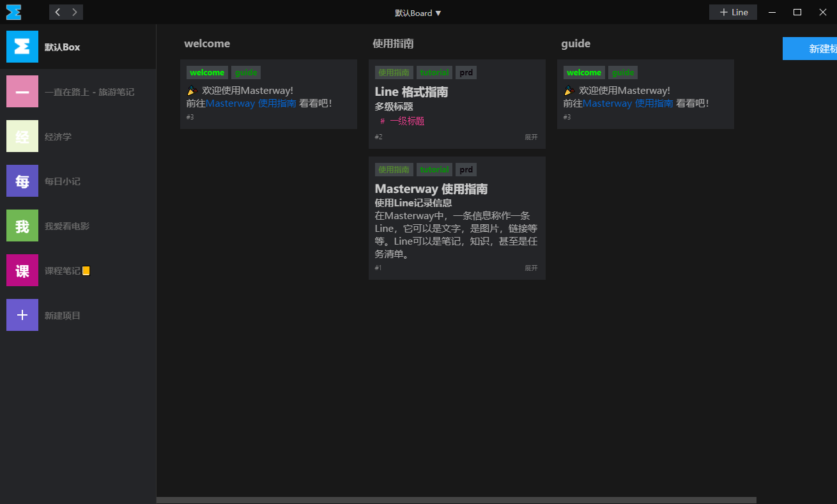
Task: Click the welcome column header
Action: coord(207,43)
